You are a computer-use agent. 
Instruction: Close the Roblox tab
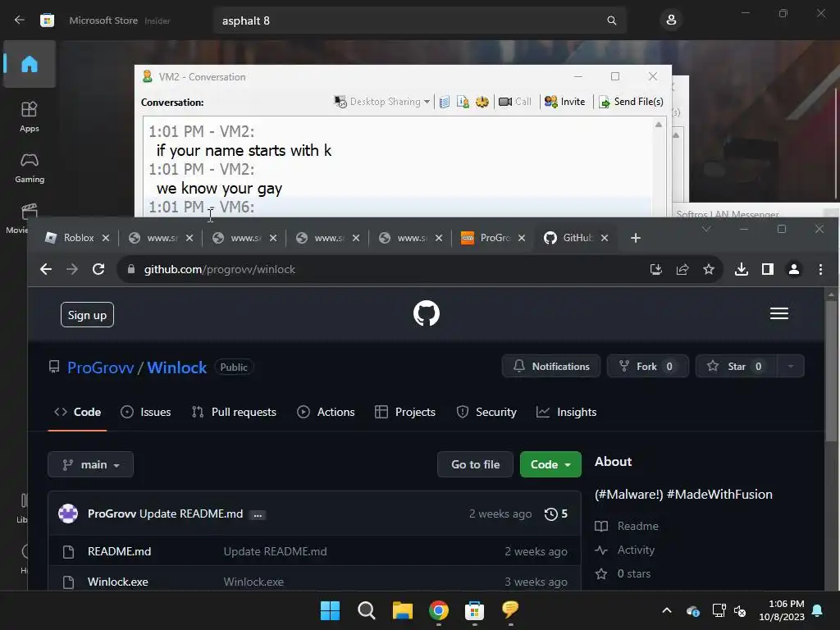106,238
